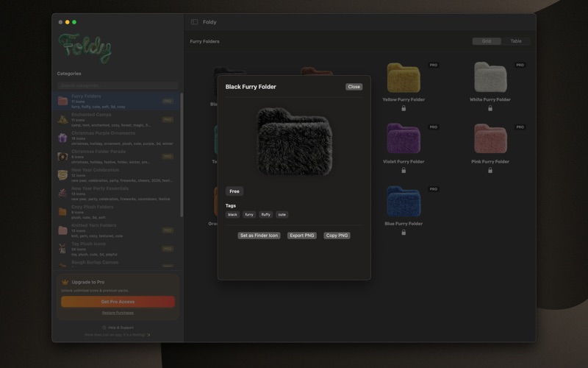Select the Furry Folders category

coord(116,101)
